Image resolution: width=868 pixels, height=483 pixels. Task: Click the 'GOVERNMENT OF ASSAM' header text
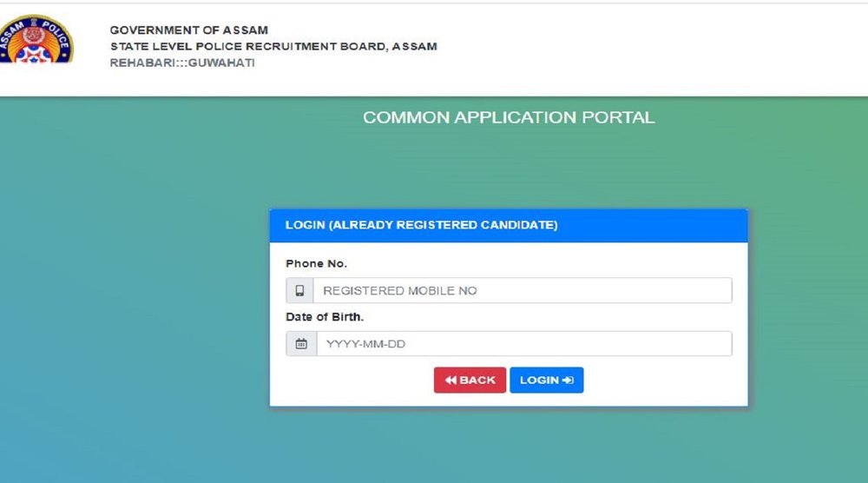point(188,30)
